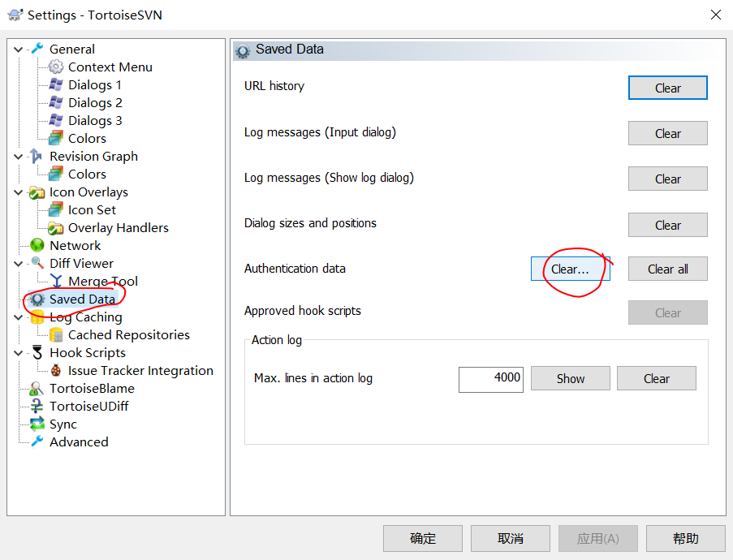Collapse the Revision Graph tree node
The image size is (733, 560).
click(x=19, y=156)
